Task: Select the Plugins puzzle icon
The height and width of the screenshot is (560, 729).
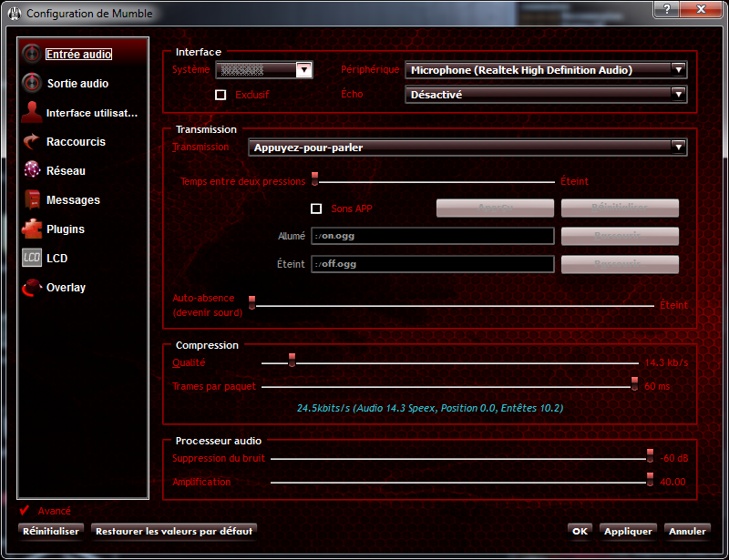Action: [x=32, y=229]
